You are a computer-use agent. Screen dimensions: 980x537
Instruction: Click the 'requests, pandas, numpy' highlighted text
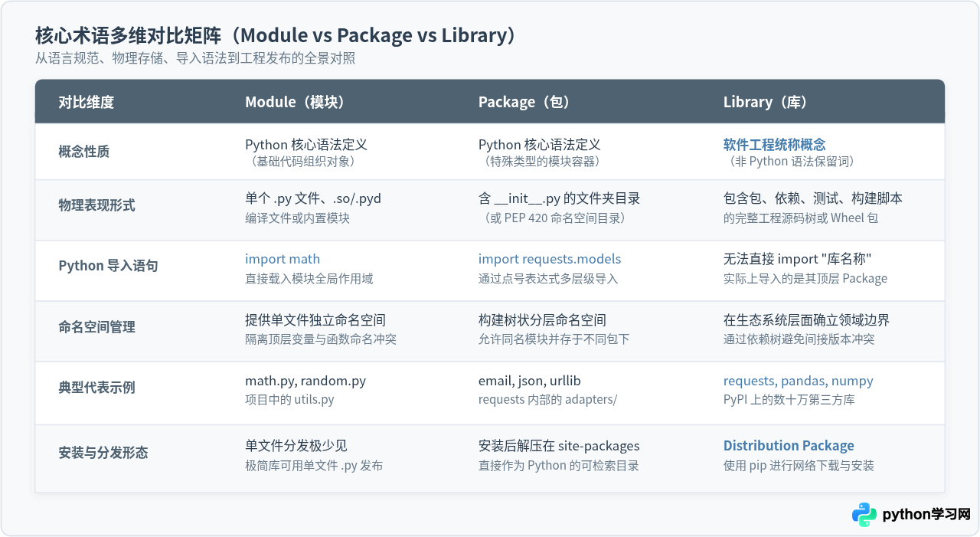point(798,381)
